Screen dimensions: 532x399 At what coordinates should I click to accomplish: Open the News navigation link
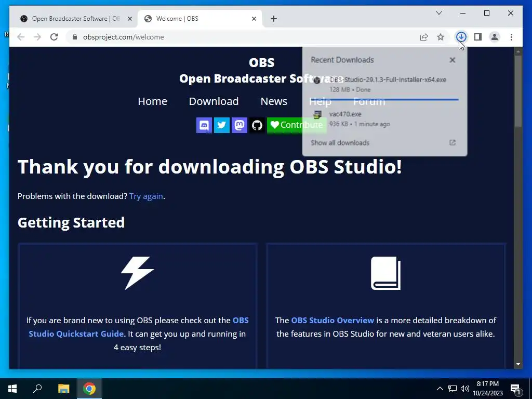point(274,101)
